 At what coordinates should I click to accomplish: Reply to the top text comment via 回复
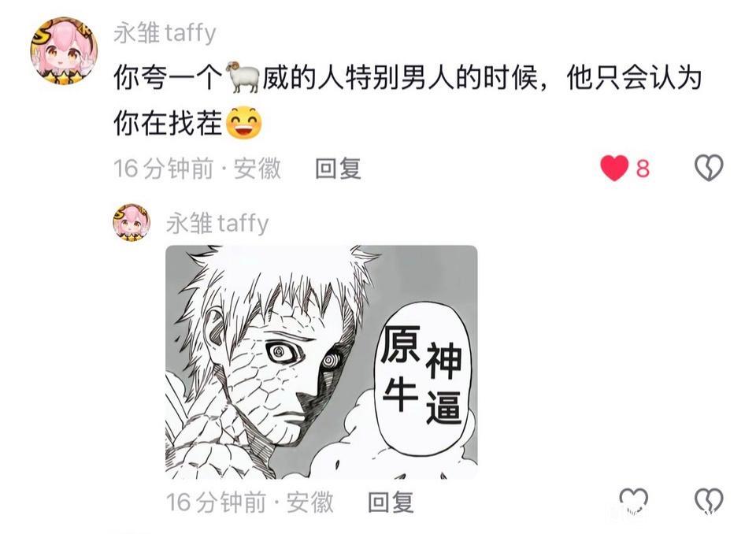coord(338,169)
